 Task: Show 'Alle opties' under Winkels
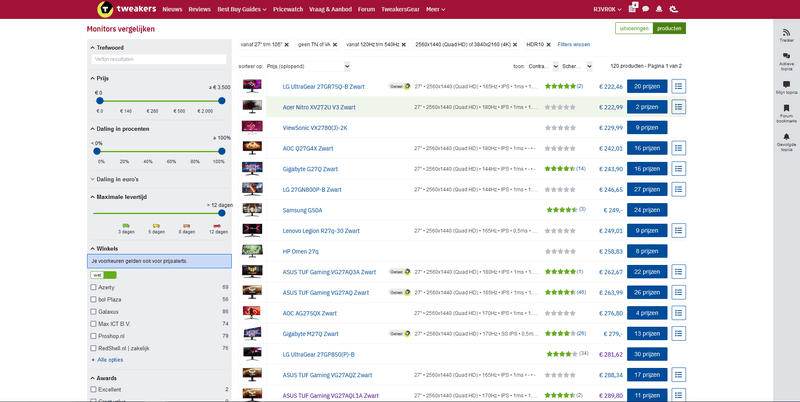click(x=110, y=360)
